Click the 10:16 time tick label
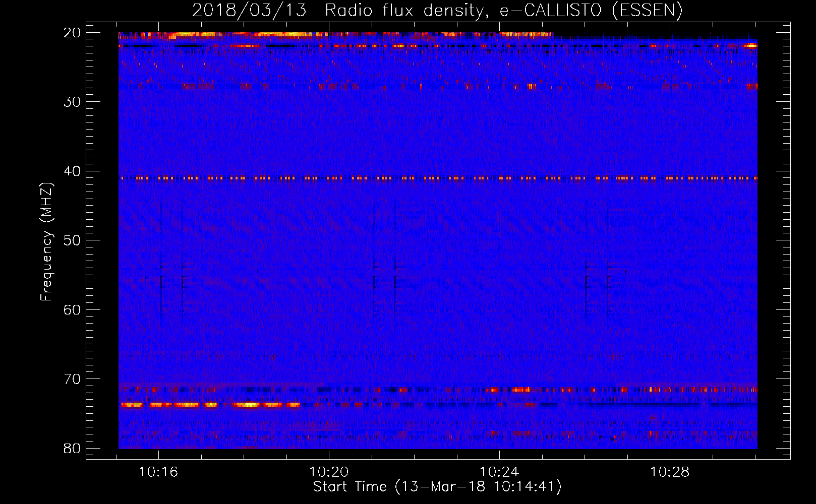 click(159, 472)
